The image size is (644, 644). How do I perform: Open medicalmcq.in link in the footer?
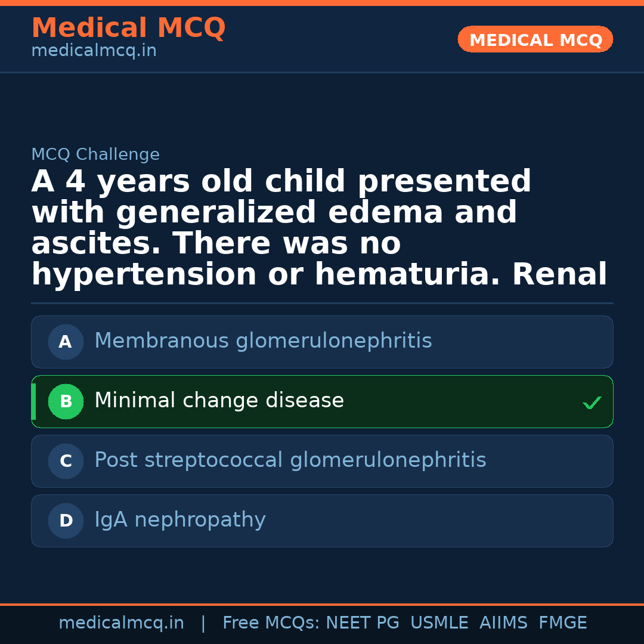(121, 623)
